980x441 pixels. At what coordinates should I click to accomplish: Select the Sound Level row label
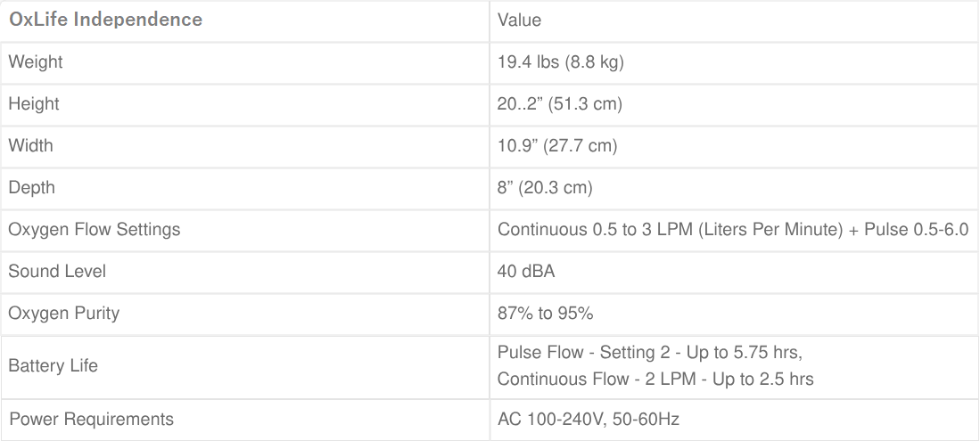57,271
